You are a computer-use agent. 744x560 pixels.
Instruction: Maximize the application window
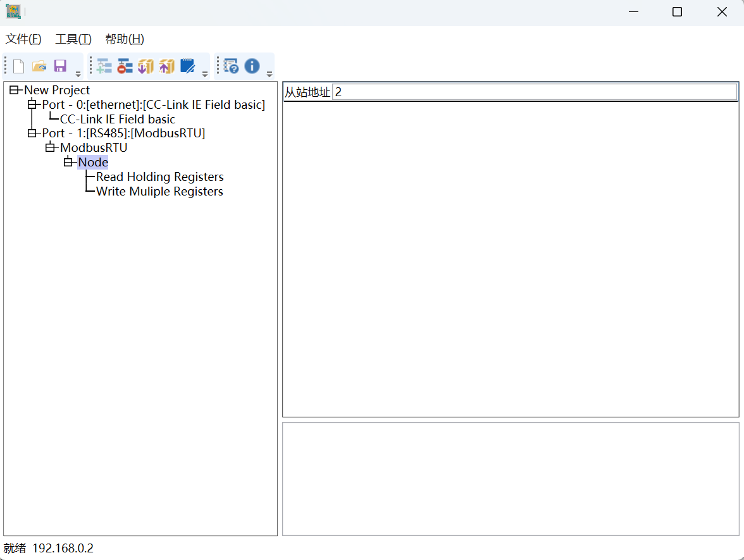pyautogui.click(x=677, y=12)
